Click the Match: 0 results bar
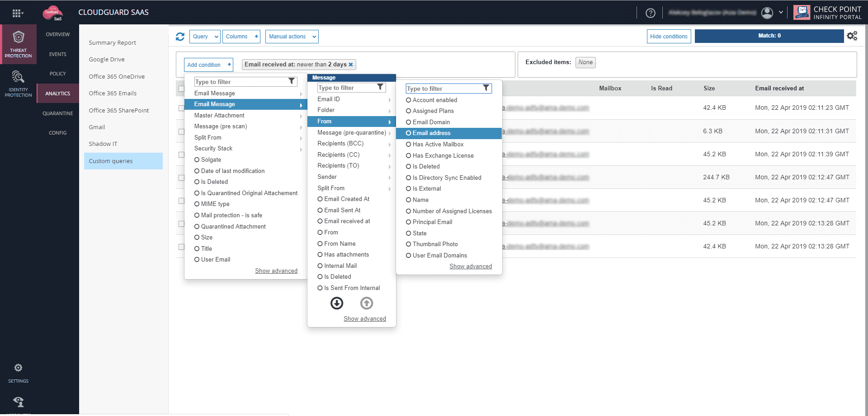 [769, 36]
